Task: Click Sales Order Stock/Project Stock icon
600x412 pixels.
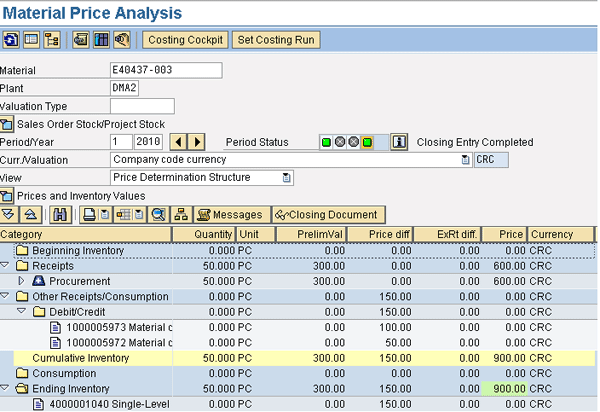Action: 8,124
